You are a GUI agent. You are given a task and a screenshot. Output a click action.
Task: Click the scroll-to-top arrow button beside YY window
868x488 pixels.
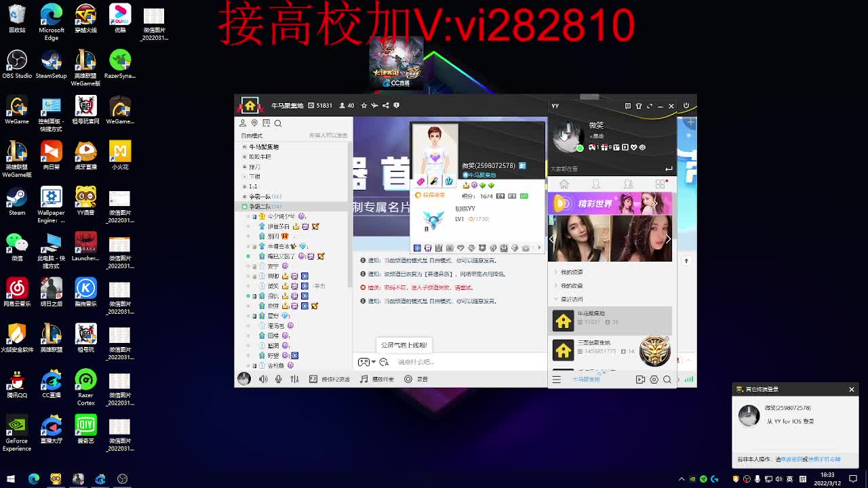pyautogui.click(x=686, y=261)
